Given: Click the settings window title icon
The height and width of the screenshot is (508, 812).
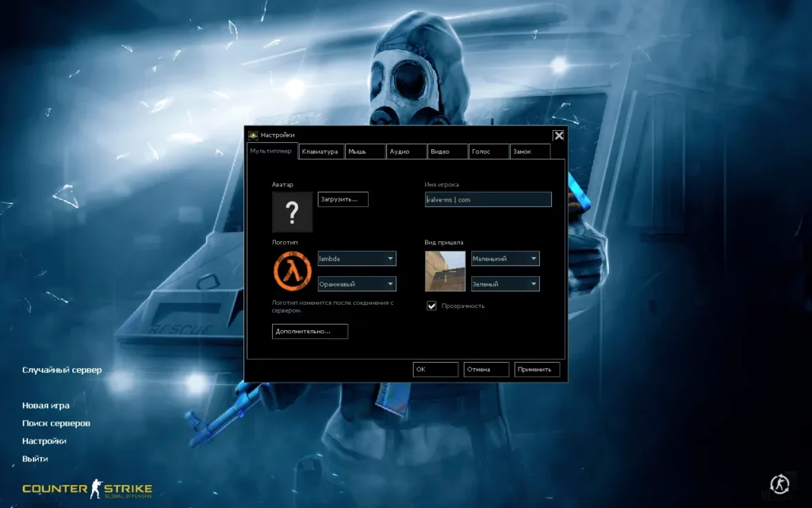Looking at the screenshot, I should click(254, 135).
